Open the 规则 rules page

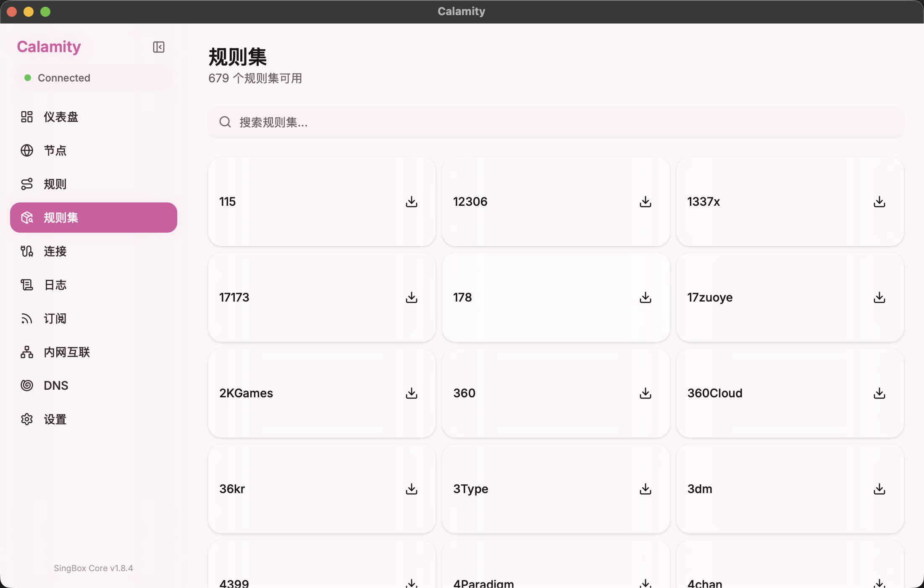click(x=55, y=184)
